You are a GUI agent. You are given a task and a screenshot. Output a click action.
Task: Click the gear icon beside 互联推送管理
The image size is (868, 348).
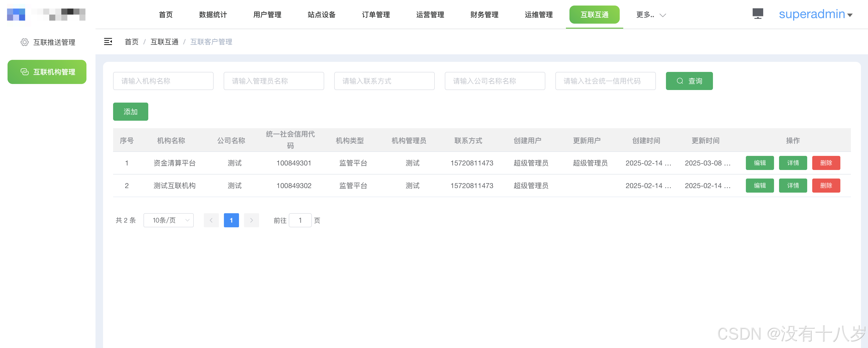point(24,42)
